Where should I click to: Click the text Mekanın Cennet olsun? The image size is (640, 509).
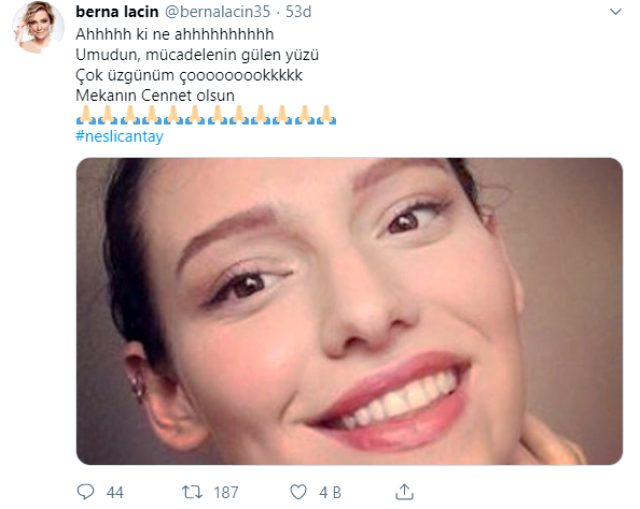coord(155,96)
